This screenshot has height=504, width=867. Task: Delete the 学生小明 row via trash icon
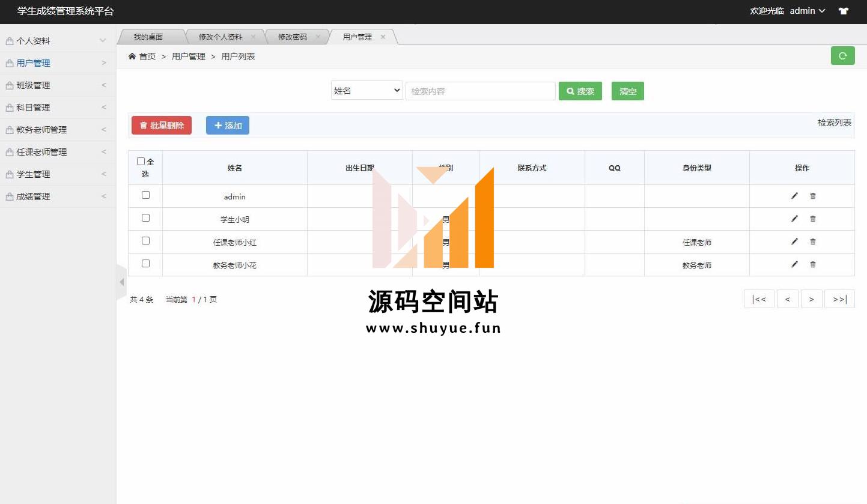coord(813,219)
